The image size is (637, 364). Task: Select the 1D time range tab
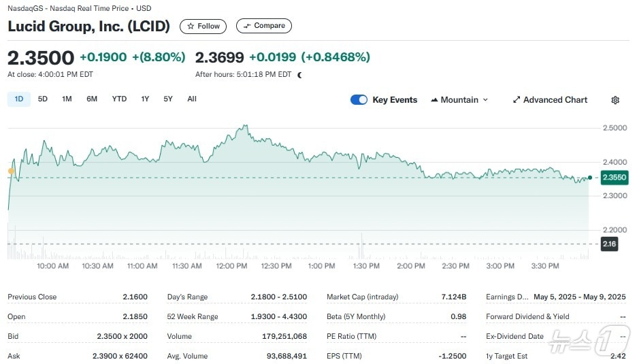click(x=19, y=99)
